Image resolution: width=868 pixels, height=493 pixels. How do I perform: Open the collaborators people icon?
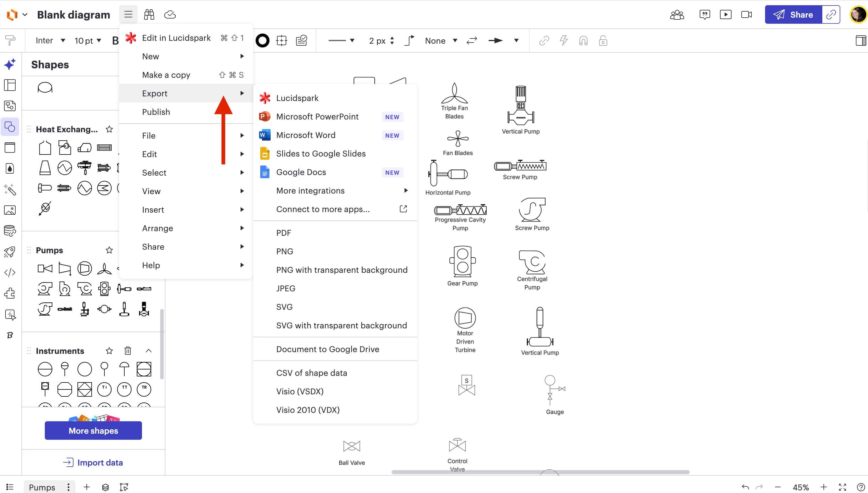point(677,14)
